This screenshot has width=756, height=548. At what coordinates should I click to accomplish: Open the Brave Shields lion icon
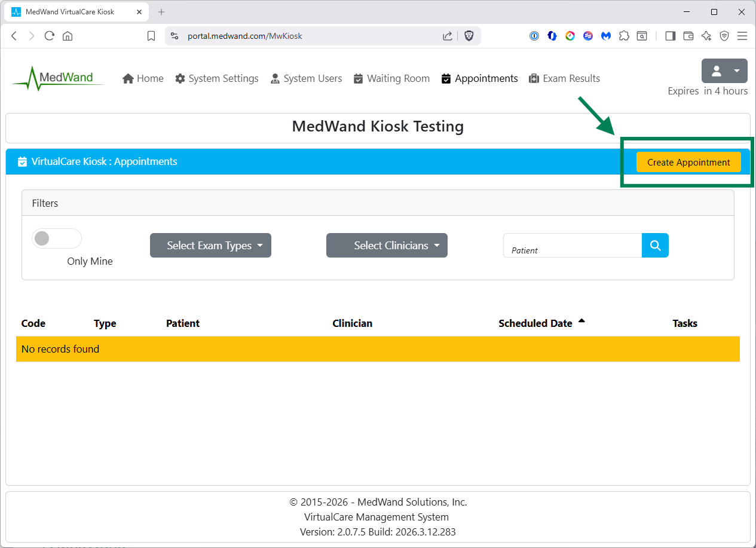(x=469, y=36)
